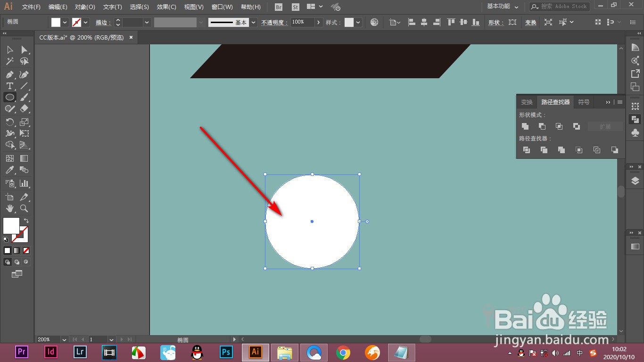This screenshot has width=644, height=362.
Task: Select the Blend tool
Action: pyautogui.click(x=24, y=170)
